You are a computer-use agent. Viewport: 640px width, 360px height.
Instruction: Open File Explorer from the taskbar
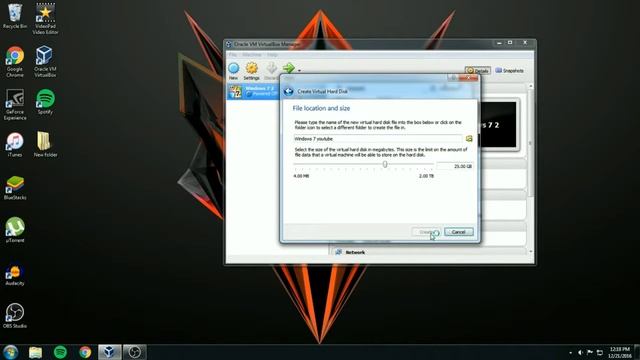pos(36,352)
